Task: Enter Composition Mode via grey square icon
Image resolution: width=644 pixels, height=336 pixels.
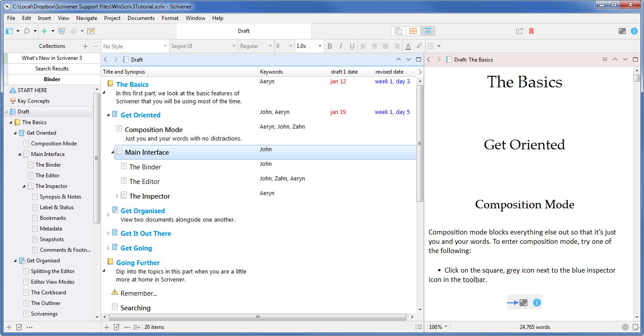Action: click(622, 31)
